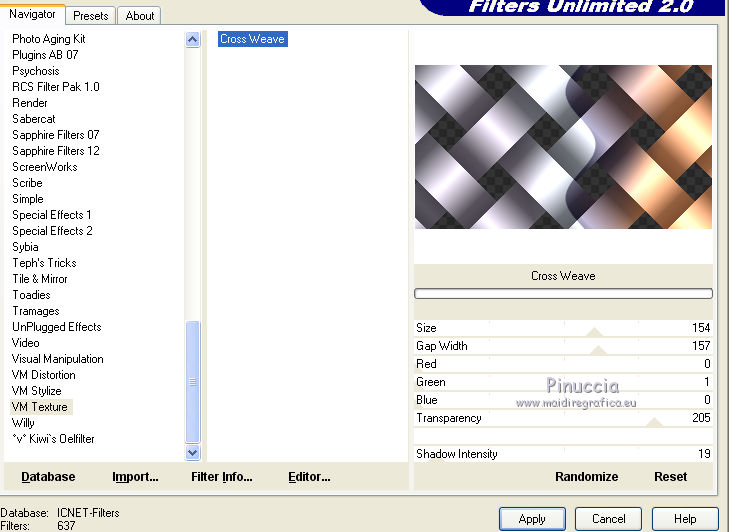Open the About tab
Image resolution: width=729 pixels, height=532 pixels.
click(139, 16)
